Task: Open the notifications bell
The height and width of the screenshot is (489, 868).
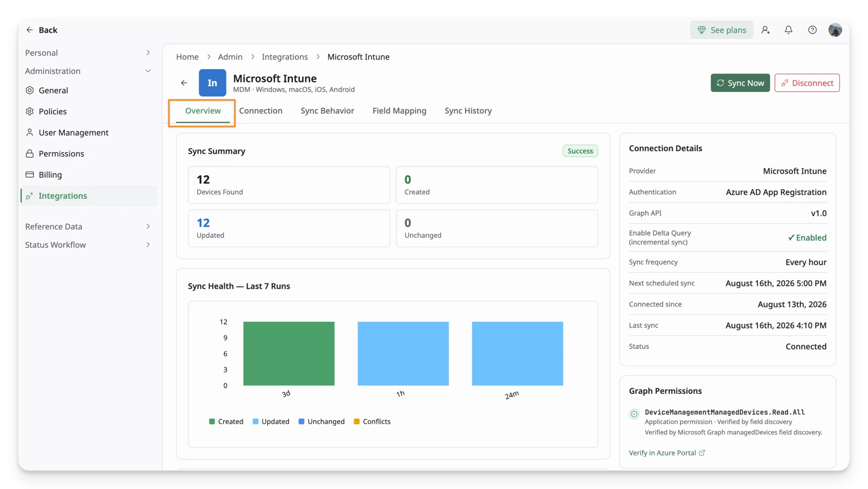Action: pyautogui.click(x=788, y=30)
